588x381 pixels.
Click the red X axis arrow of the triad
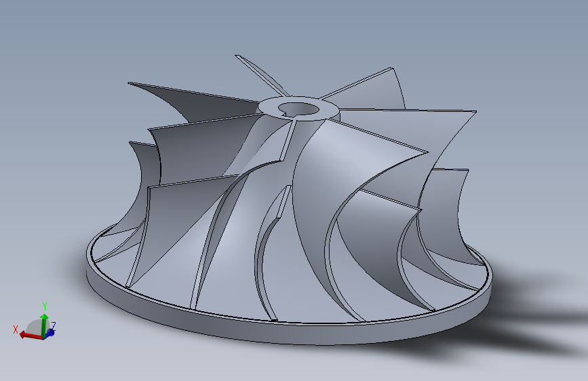[x=30, y=335]
